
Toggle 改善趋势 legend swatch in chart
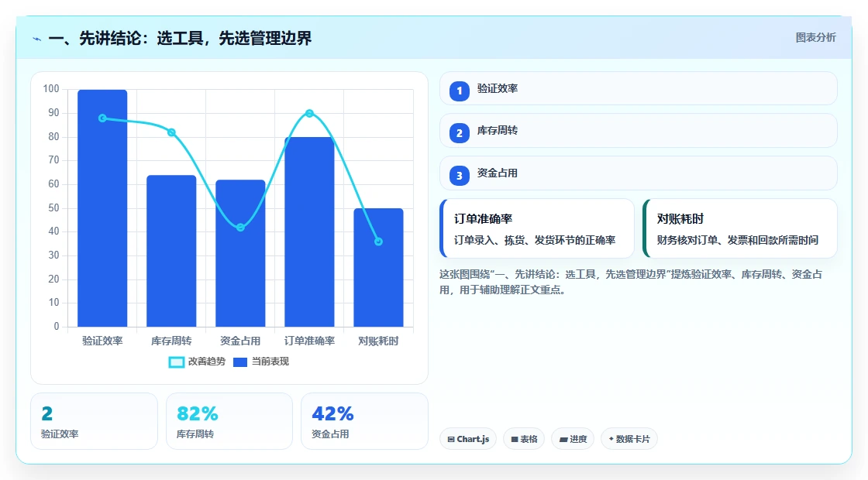click(x=176, y=362)
